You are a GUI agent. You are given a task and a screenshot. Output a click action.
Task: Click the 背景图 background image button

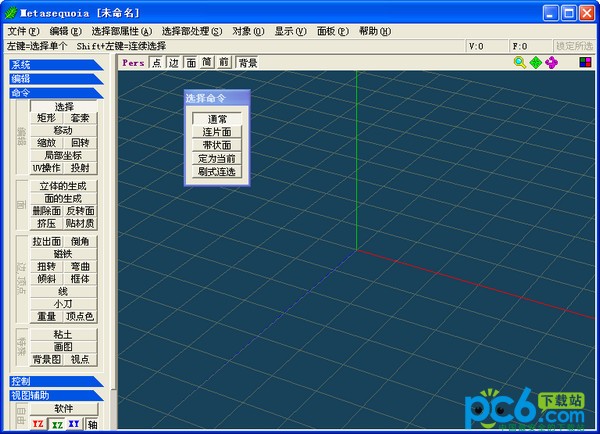point(46,359)
